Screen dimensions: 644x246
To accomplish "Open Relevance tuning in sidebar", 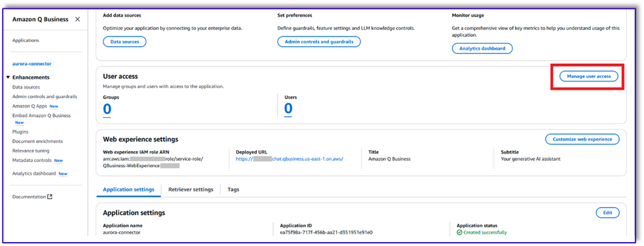I will click(x=31, y=151).
